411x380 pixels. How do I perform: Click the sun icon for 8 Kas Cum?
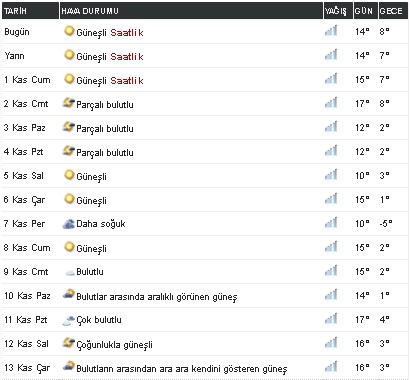point(69,247)
